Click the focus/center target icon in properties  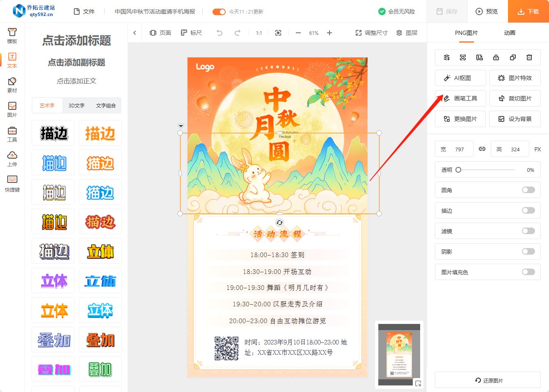pyautogui.click(x=463, y=57)
